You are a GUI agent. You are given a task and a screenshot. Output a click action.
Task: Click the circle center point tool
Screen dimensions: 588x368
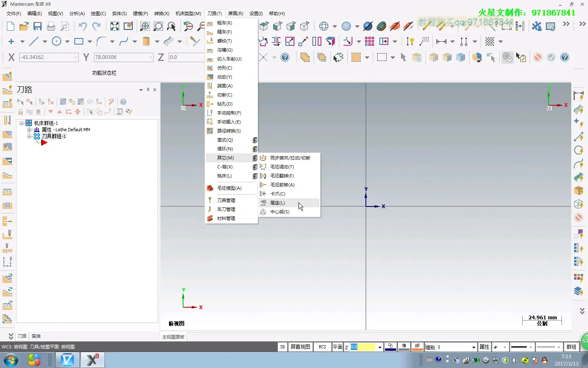pos(57,41)
